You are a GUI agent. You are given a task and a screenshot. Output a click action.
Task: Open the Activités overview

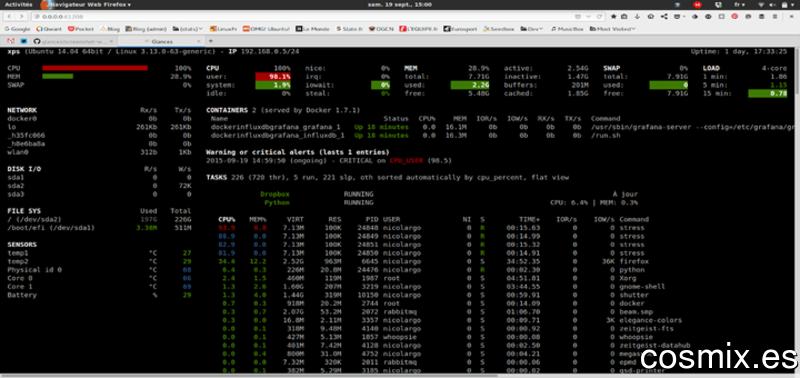(18, 4)
